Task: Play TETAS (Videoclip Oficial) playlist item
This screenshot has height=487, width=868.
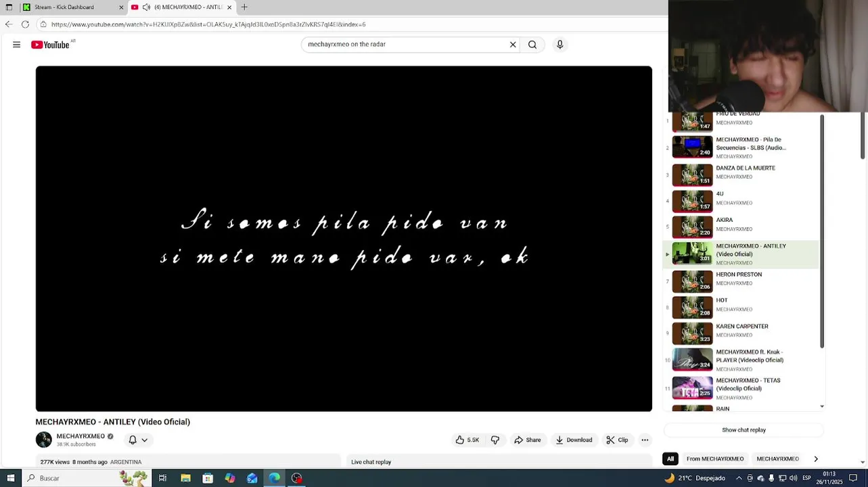Action: [x=741, y=388]
